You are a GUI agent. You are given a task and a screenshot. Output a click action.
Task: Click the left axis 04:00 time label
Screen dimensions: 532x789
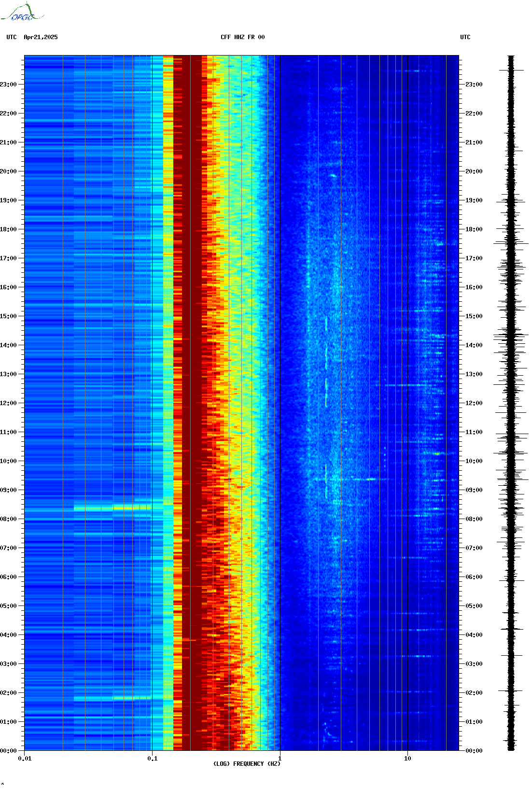pos(8,635)
